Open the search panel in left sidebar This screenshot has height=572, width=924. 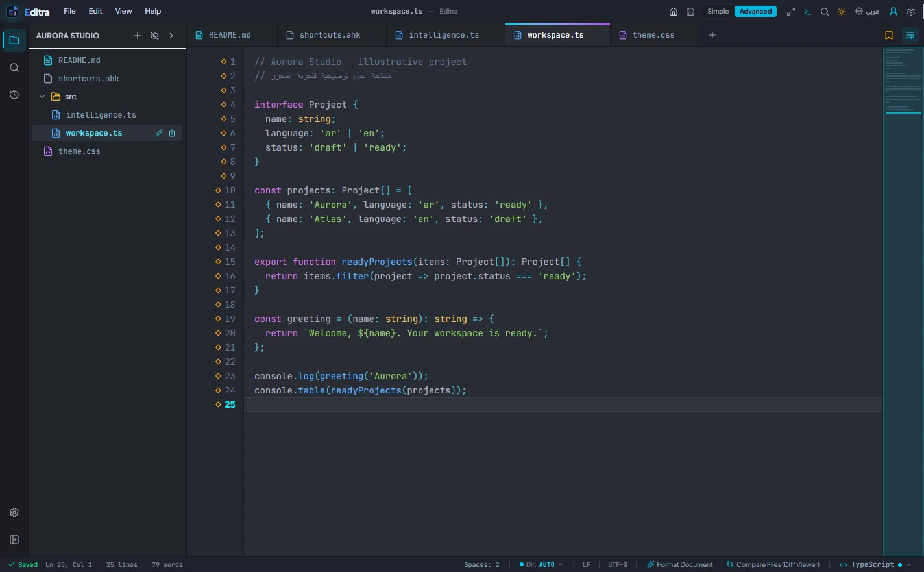point(14,68)
